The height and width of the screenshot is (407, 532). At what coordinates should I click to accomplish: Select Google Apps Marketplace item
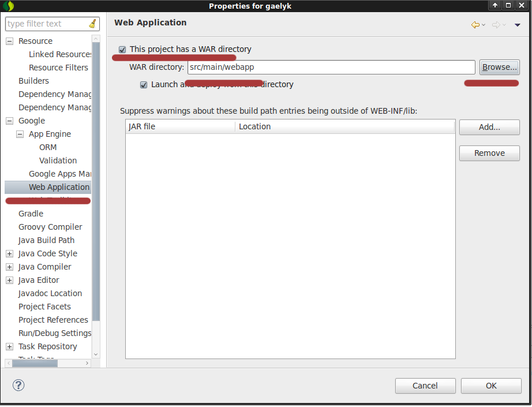(x=60, y=174)
